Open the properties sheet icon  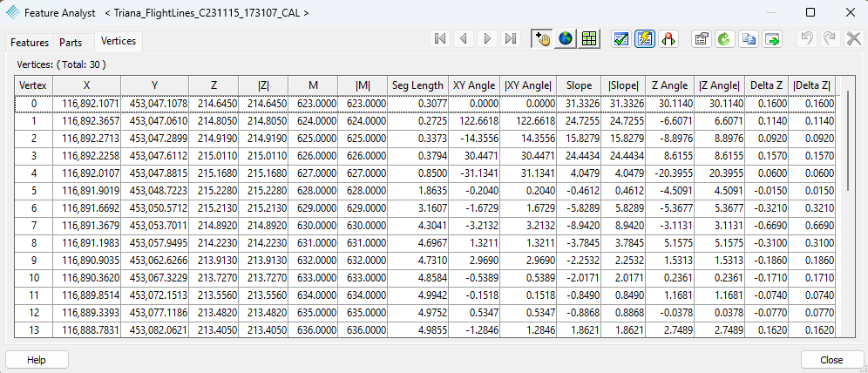tap(702, 38)
